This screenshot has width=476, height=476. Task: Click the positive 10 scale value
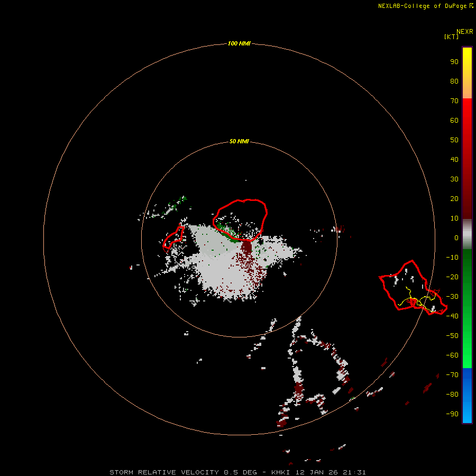pos(454,218)
